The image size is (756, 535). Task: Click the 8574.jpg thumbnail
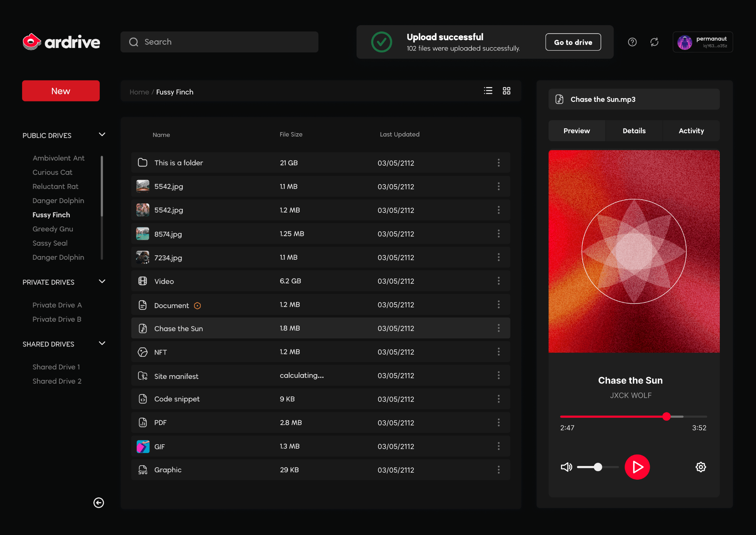[x=142, y=234]
